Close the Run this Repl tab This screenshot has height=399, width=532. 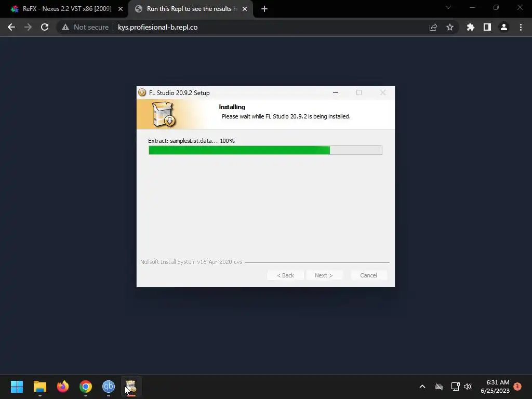tap(245, 9)
